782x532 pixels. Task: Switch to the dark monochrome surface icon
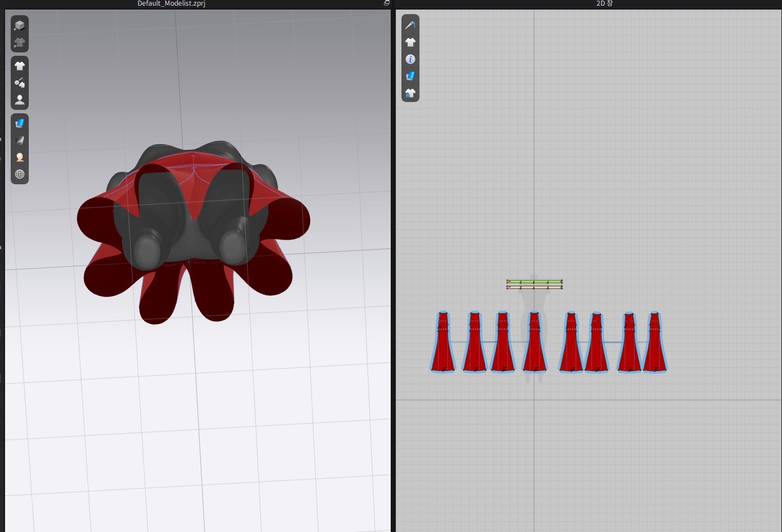[x=20, y=140]
